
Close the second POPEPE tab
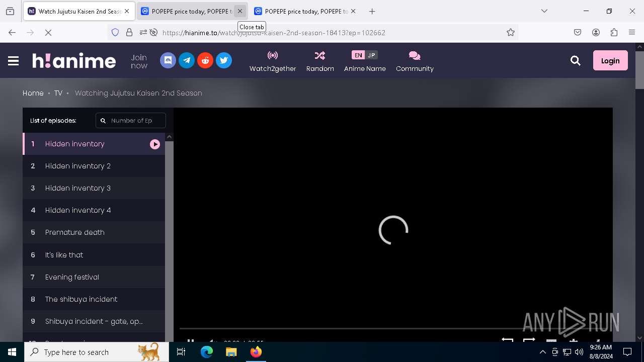click(240, 11)
